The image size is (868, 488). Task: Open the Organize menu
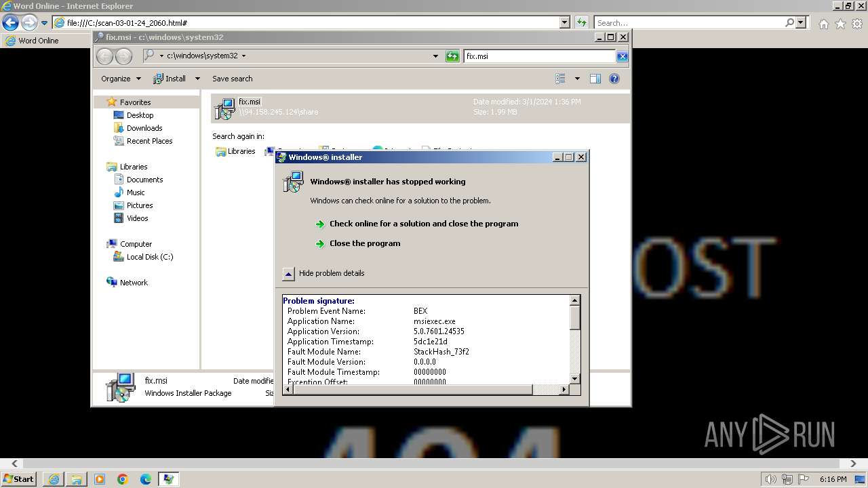121,79
